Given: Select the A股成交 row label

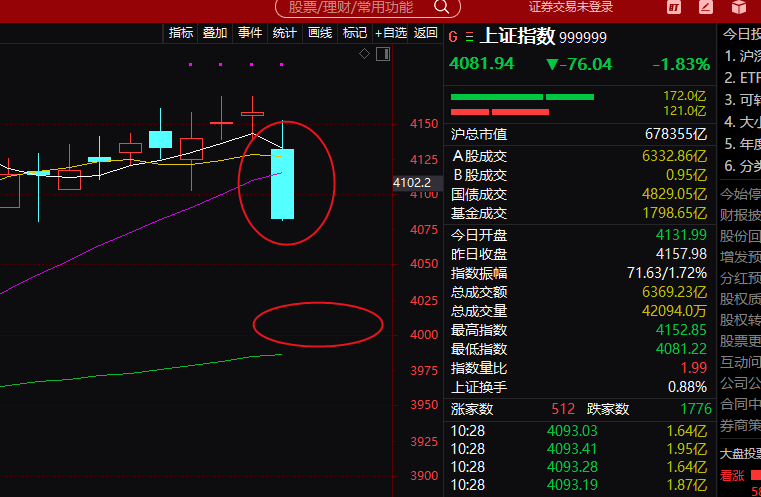Looking at the screenshot, I should pyautogui.click(x=480, y=156).
